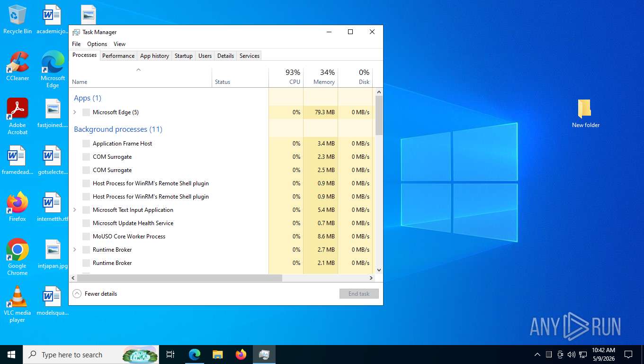The width and height of the screenshot is (644, 364).
Task: Open the volume control in system tray
Action: [571, 355]
